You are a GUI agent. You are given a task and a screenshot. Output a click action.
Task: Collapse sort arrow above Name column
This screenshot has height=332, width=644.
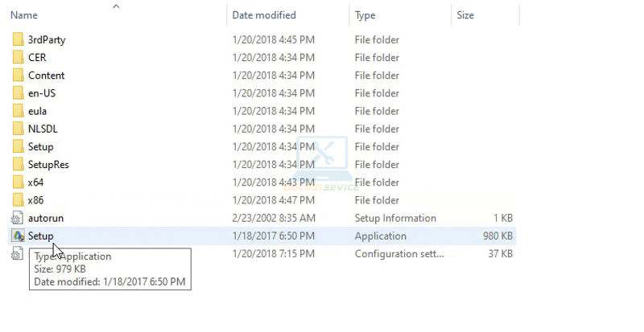[x=116, y=6]
